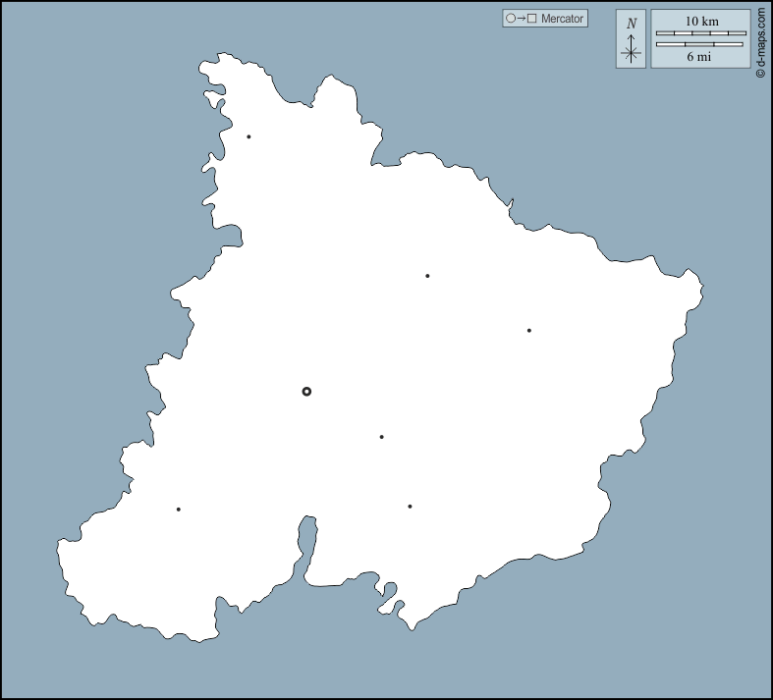Screen dimensions: 773x700
Task: Click the Mercator projection label text
Action: (x=562, y=19)
